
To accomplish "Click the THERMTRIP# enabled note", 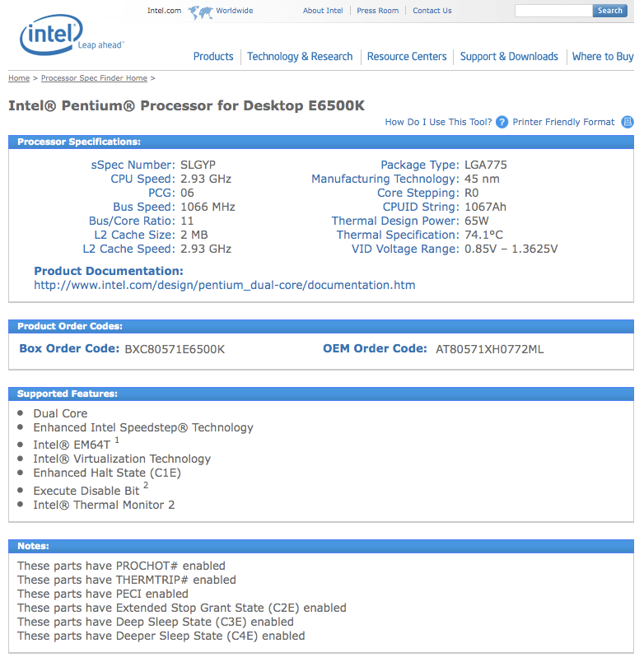I will click(127, 580).
